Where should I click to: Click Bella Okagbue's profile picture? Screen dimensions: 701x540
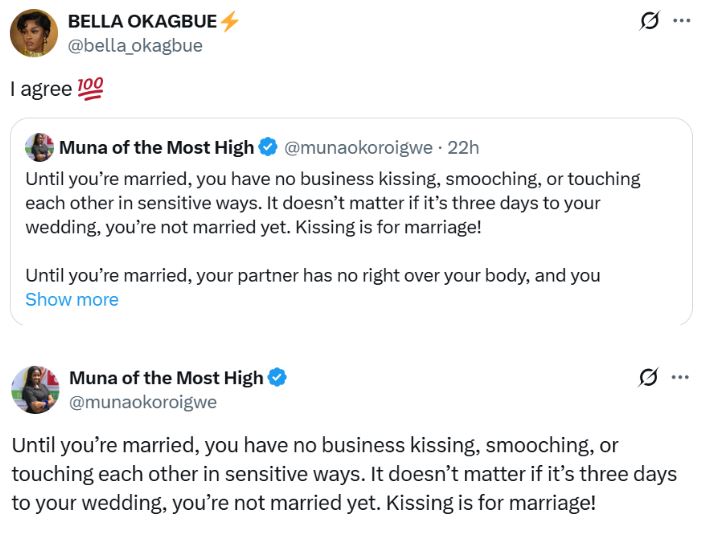click(33, 33)
